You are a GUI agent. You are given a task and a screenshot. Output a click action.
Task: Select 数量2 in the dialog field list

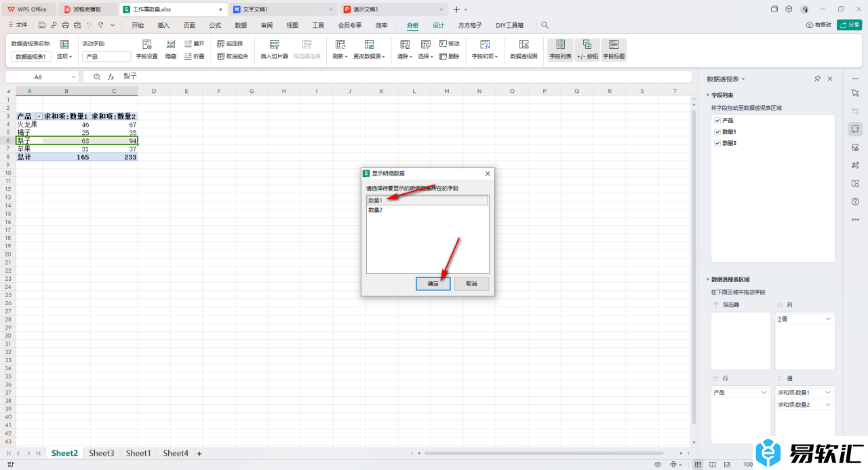pos(376,210)
